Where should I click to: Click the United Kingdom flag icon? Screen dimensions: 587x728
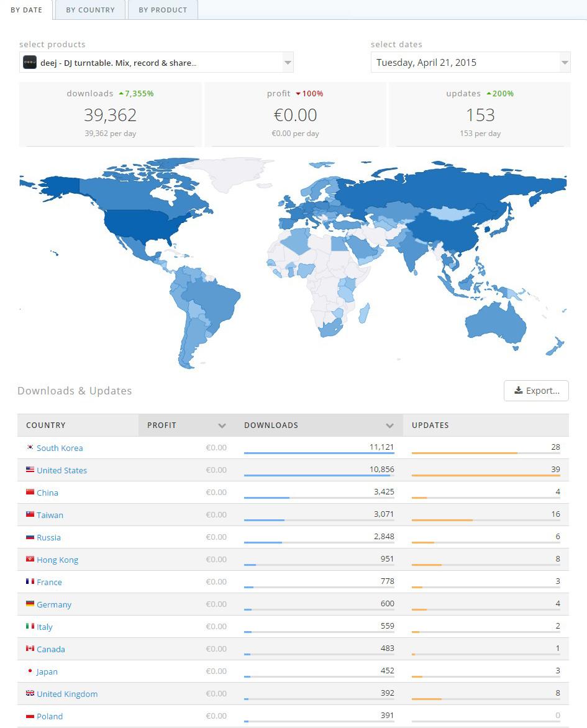(30, 693)
